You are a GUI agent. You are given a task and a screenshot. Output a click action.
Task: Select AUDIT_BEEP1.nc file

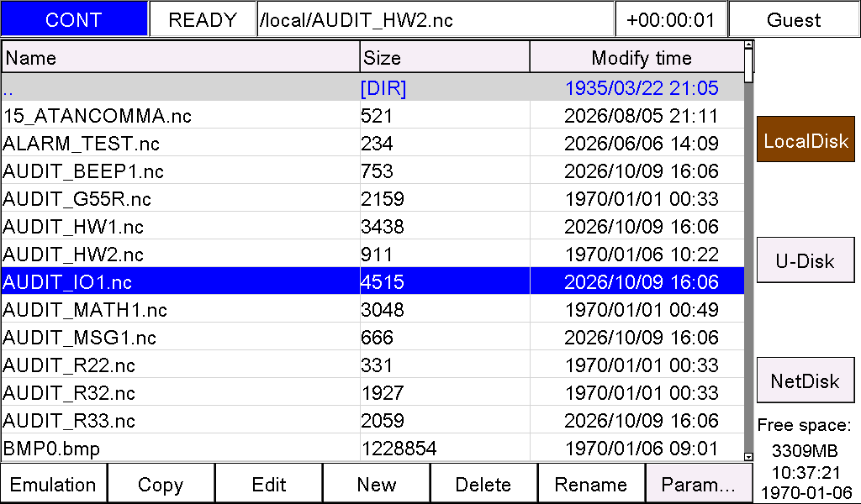tap(372, 171)
